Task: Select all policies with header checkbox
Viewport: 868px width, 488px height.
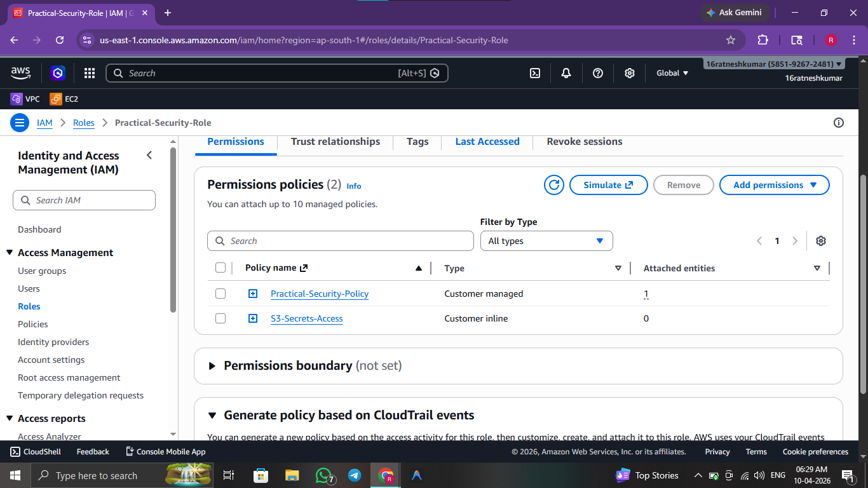Action: click(x=220, y=268)
